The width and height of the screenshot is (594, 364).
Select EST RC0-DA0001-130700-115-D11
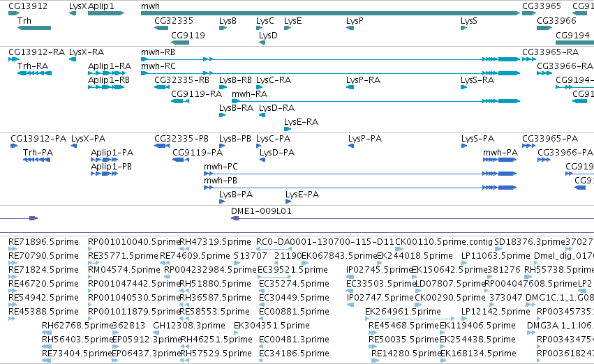pos(274,249)
